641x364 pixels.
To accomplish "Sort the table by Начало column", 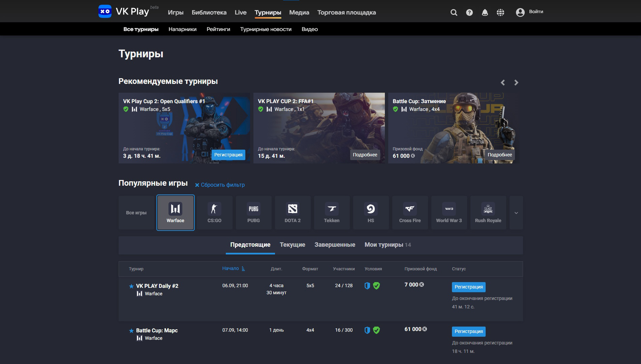I will [231, 268].
